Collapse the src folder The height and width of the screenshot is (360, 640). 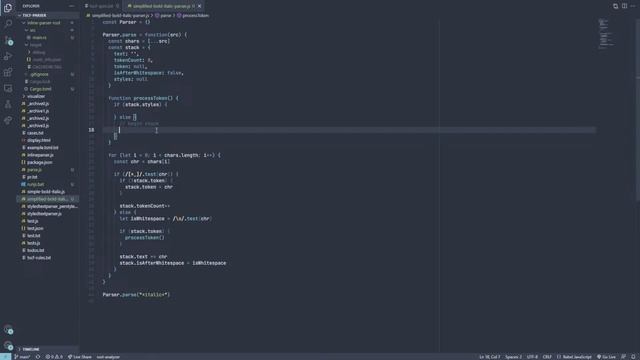(x=48, y=30)
